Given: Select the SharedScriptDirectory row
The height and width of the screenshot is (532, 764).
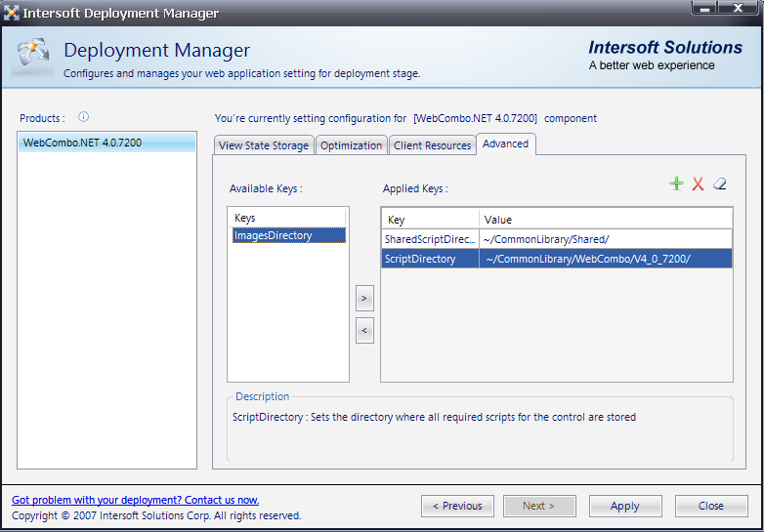Looking at the screenshot, I should coord(430,239).
